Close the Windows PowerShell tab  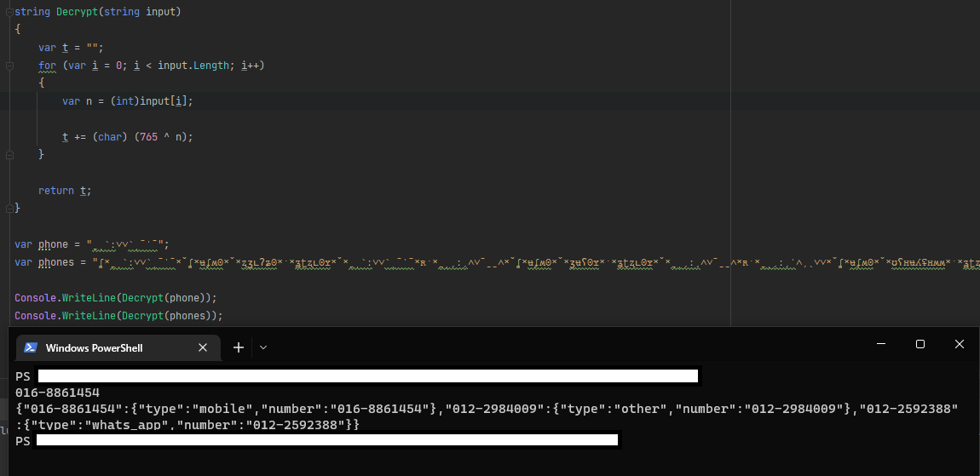point(203,347)
